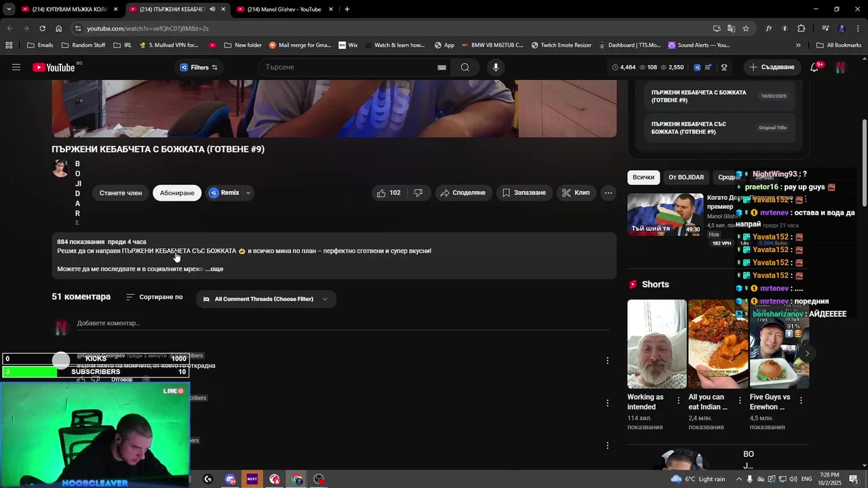Image resolution: width=868 pixels, height=488 pixels.
Task: Start voice search with microphone icon
Action: [x=496, y=67]
